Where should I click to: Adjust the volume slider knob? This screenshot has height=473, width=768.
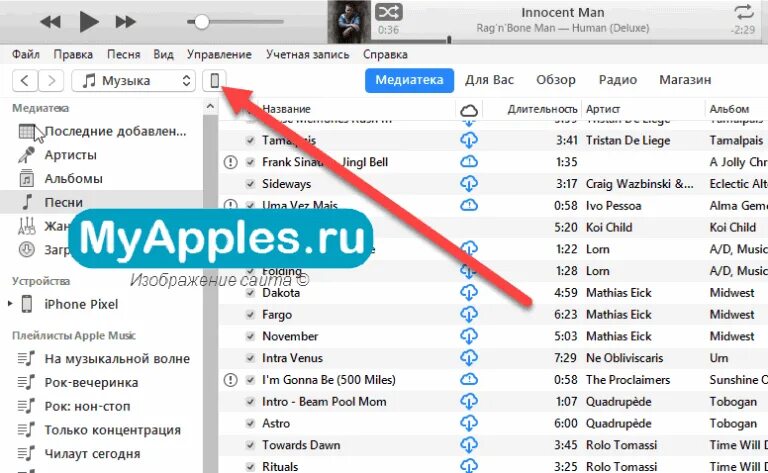pos(201,22)
